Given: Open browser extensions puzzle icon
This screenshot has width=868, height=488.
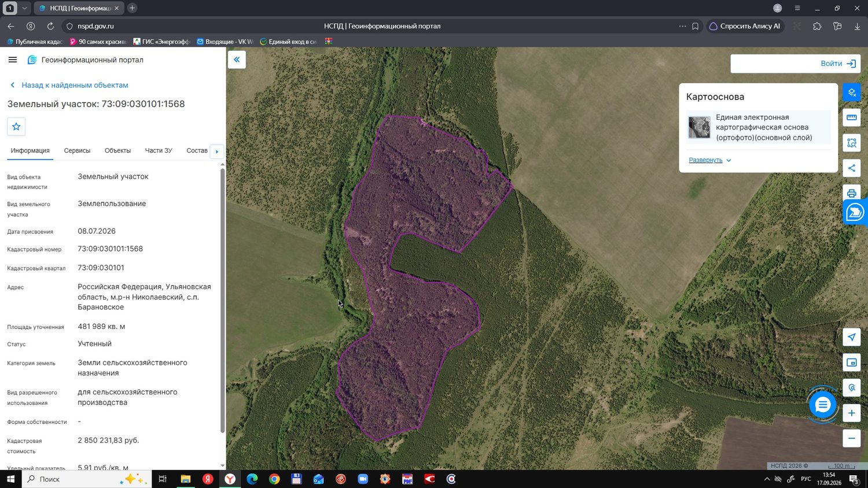Looking at the screenshot, I should (x=817, y=26).
